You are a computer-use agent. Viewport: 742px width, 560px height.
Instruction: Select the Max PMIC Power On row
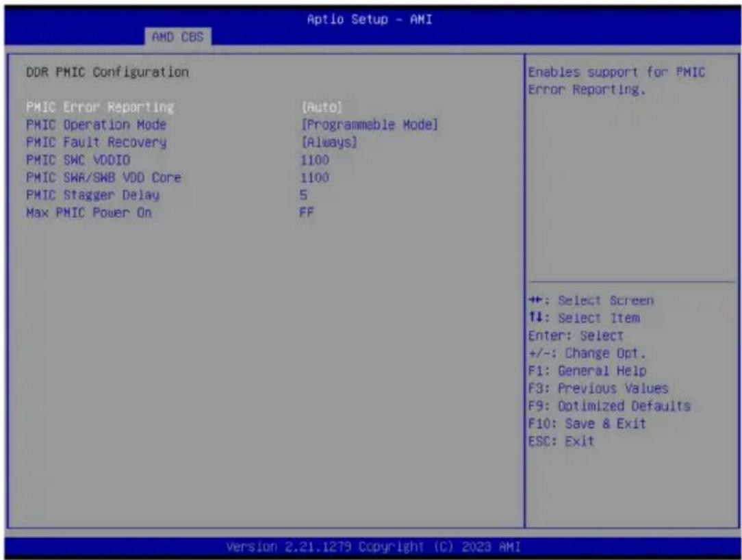(x=89, y=212)
